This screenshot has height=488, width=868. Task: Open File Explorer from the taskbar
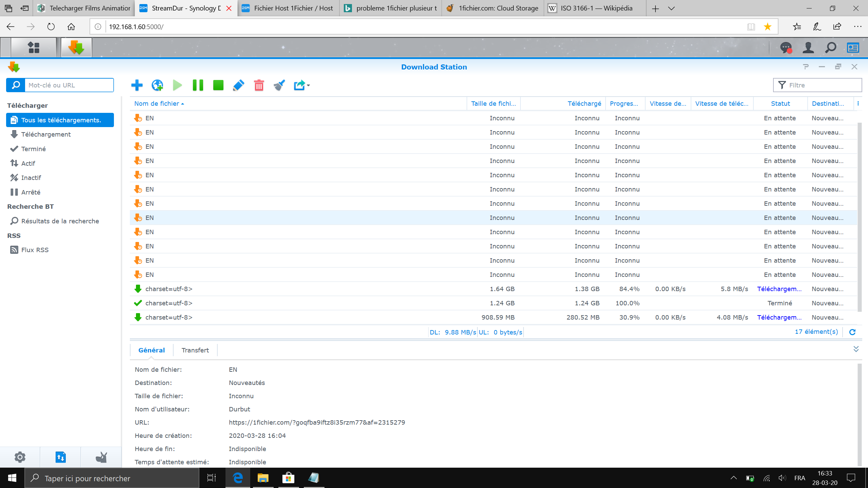(x=263, y=478)
